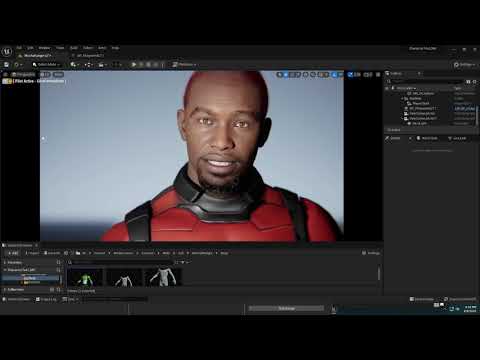Switch to the second editor tab in the tab bar
The height and width of the screenshot is (360, 480).
tap(88, 56)
